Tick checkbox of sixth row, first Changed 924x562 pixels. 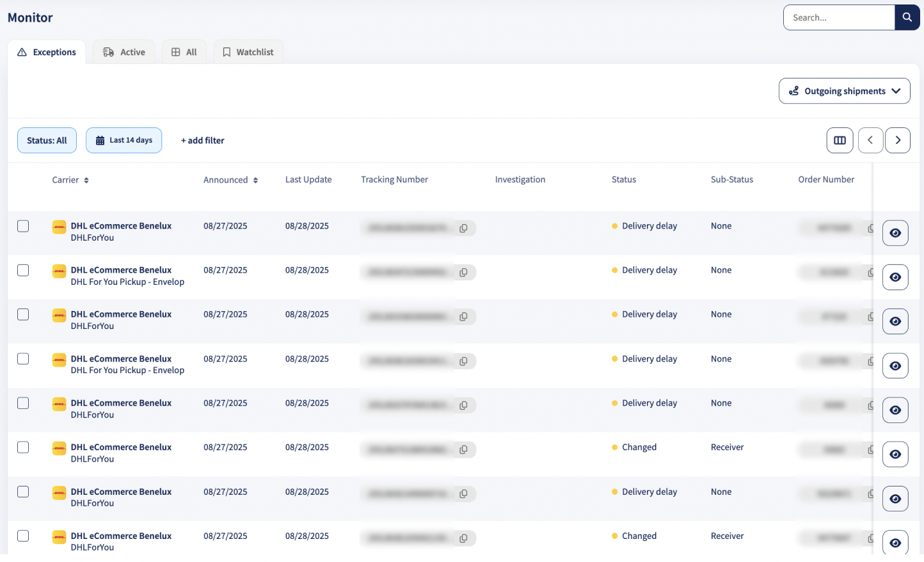[x=23, y=447]
